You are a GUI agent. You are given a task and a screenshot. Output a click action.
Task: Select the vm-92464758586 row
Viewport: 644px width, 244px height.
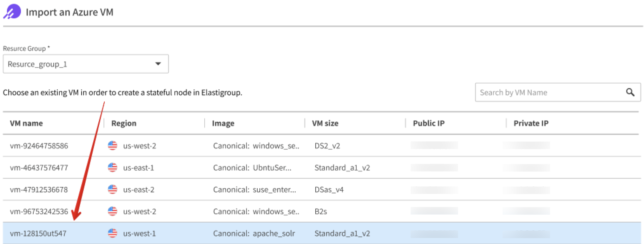click(39, 146)
